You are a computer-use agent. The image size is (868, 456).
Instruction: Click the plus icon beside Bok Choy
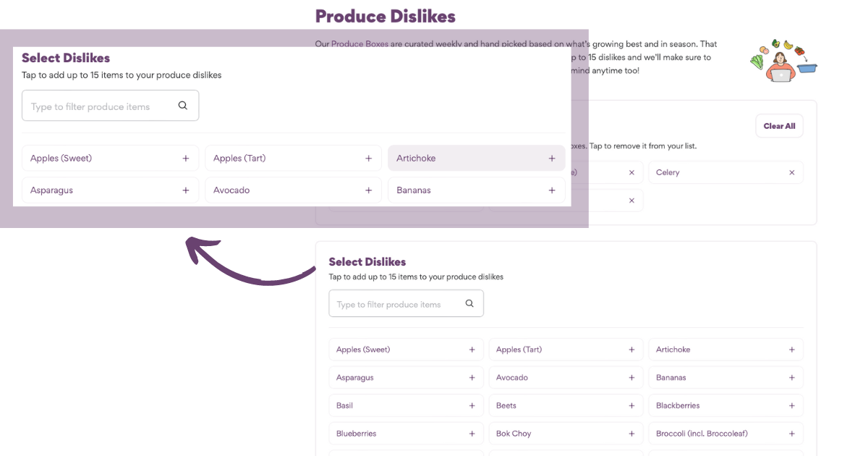click(631, 434)
